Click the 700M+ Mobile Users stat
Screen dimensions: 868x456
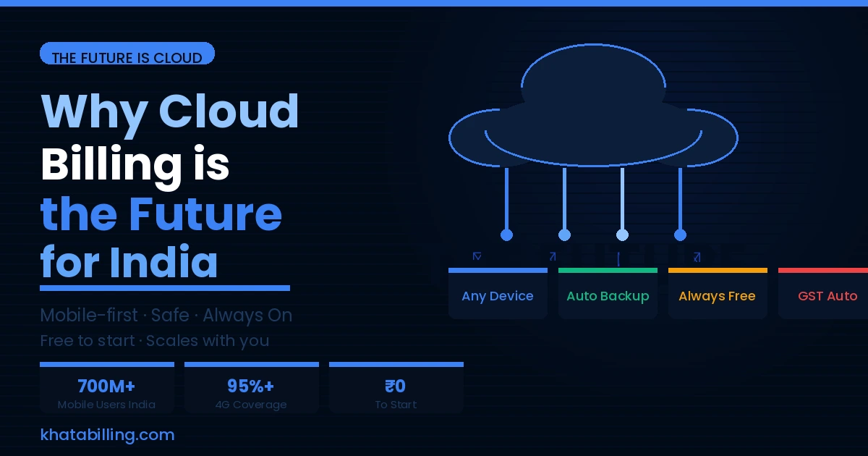pyautogui.click(x=106, y=387)
